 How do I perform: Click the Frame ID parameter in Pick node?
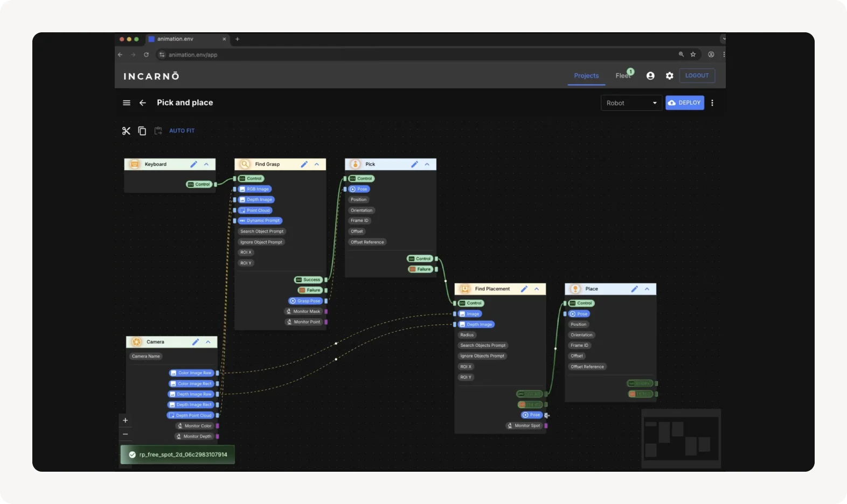pos(360,221)
